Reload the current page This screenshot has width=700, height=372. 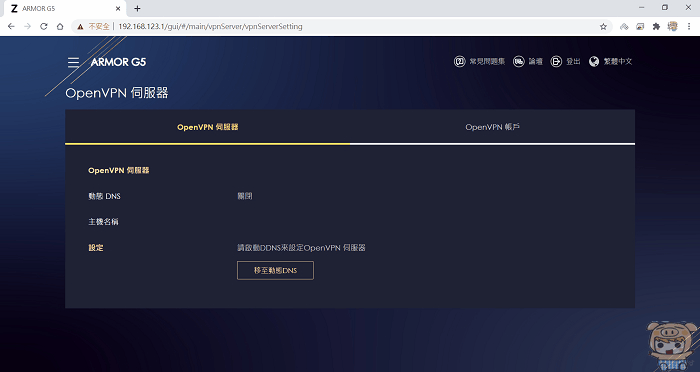(x=43, y=26)
